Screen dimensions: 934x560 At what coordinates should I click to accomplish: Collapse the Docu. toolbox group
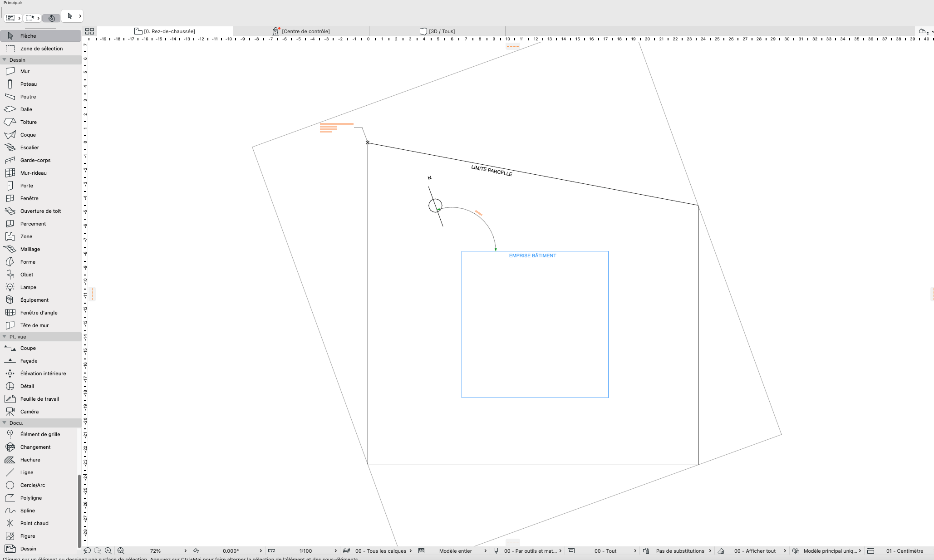[x=5, y=423]
